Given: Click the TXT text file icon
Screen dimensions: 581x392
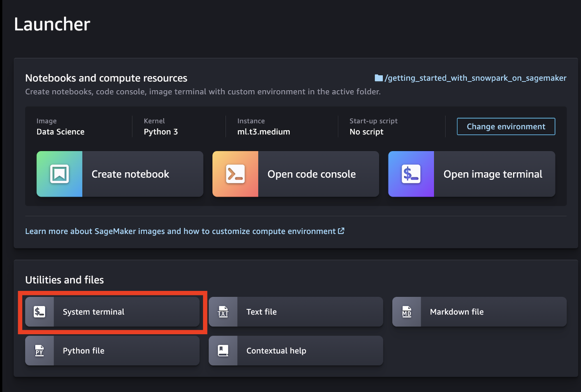Looking at the screenshot, I should pyautogui.click(x=223, y=312).
